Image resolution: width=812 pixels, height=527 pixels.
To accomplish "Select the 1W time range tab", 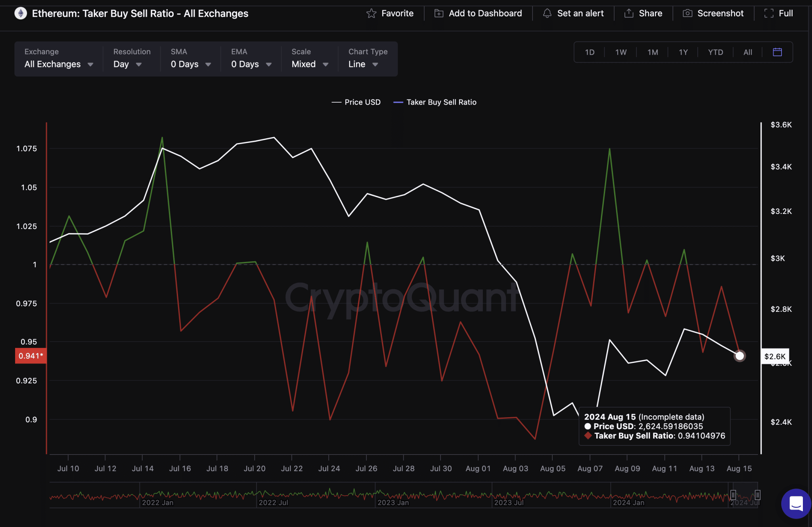I will coord(620,52).
